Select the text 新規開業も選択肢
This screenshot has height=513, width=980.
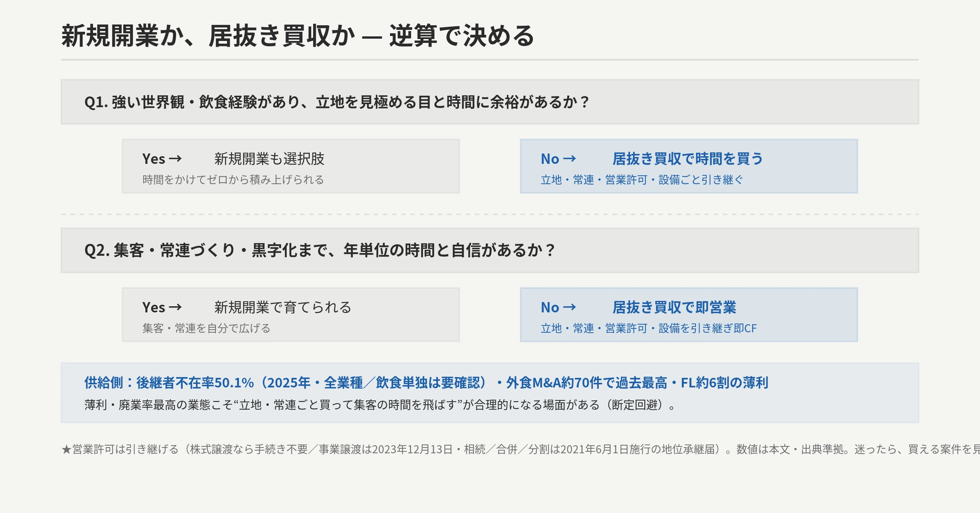[269, 159]
